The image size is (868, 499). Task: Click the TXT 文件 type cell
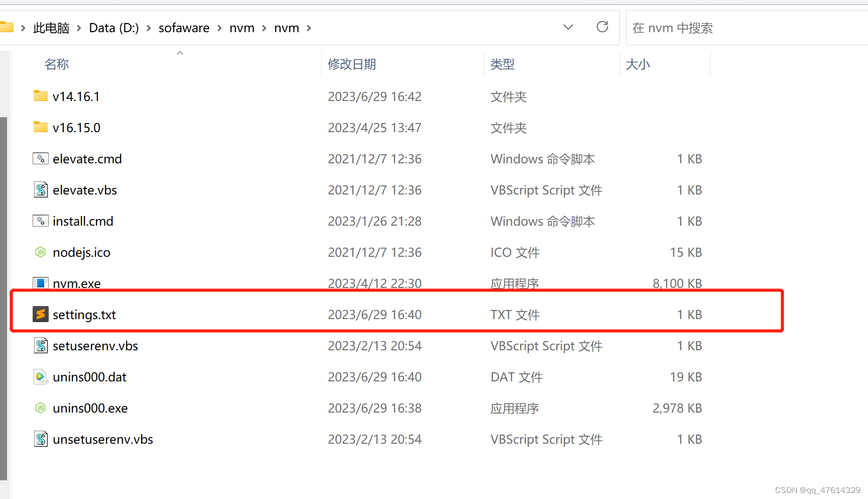point(515,315)
